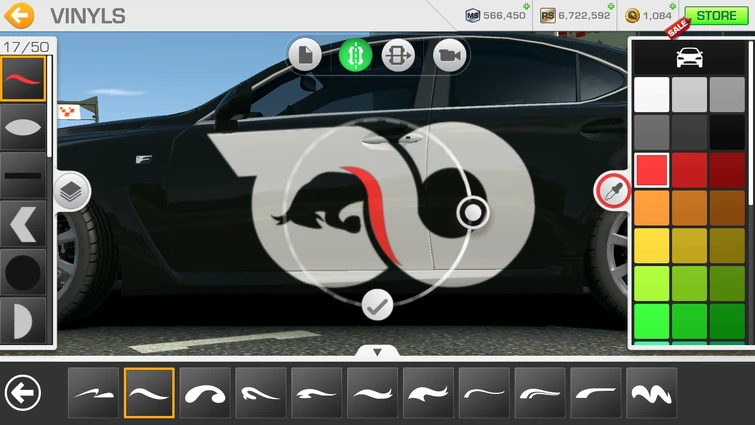Open the layers panel button
Screen dimensions: 755x425
pyautogui.click(x=71, y=192)
